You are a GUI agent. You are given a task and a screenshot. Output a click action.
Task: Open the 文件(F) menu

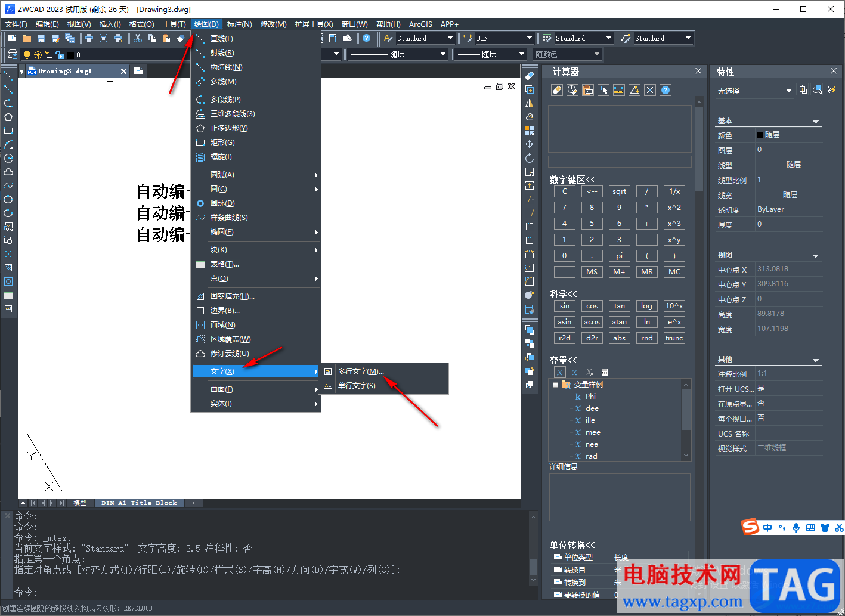[16, 24]
